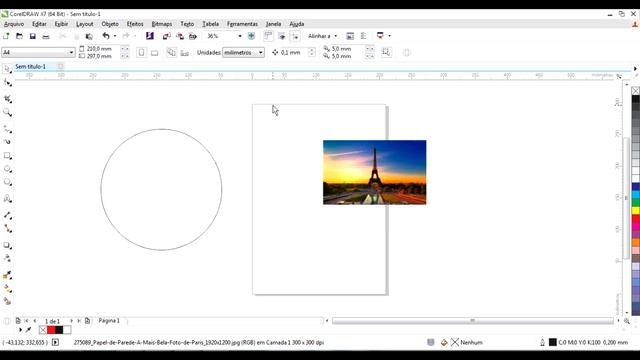This screenshot has height=360, width=640.
Task: Select the Text tool
Action: [x=7, y=199]
